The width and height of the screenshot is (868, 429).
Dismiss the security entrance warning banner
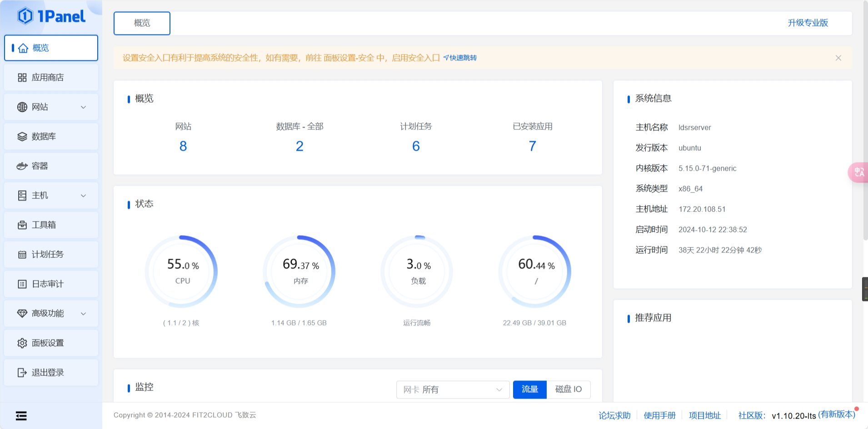click(x=838, y=58)
